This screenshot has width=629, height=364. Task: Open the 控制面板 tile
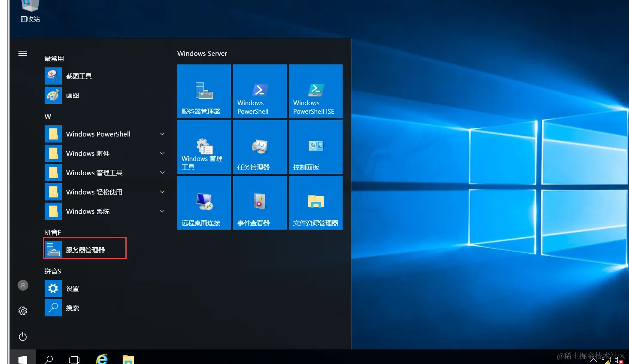pyautogui.click(x=316, y=147)
